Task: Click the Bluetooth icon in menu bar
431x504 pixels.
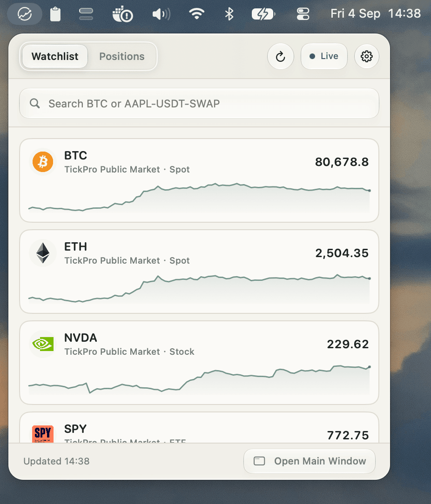Action: 229,14
